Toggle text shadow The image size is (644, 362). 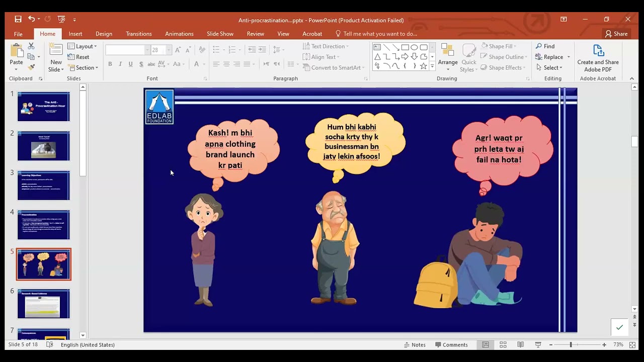coord(141,64)
